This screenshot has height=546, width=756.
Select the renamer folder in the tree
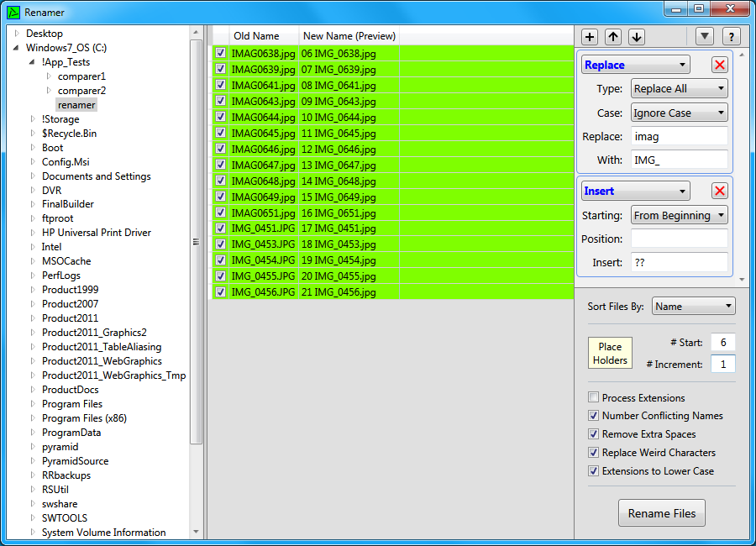tap(76, 104)
